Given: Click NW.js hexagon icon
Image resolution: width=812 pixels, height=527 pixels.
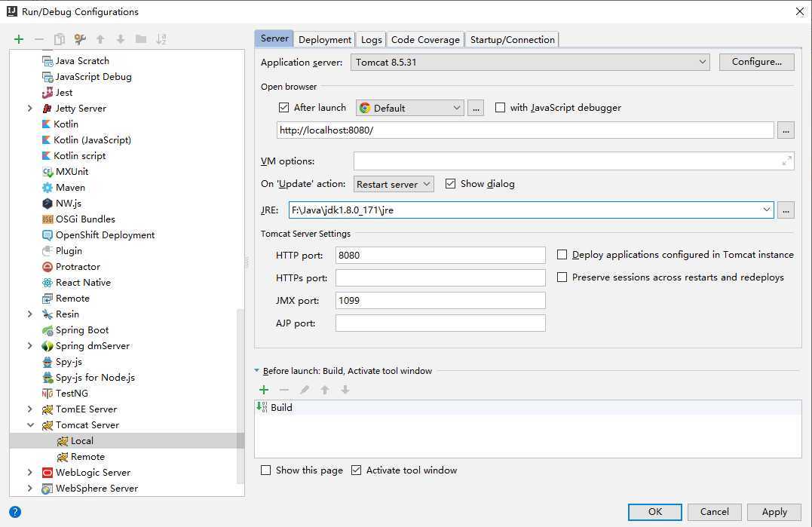Looking at the screenshot, I should click(47, 204).
